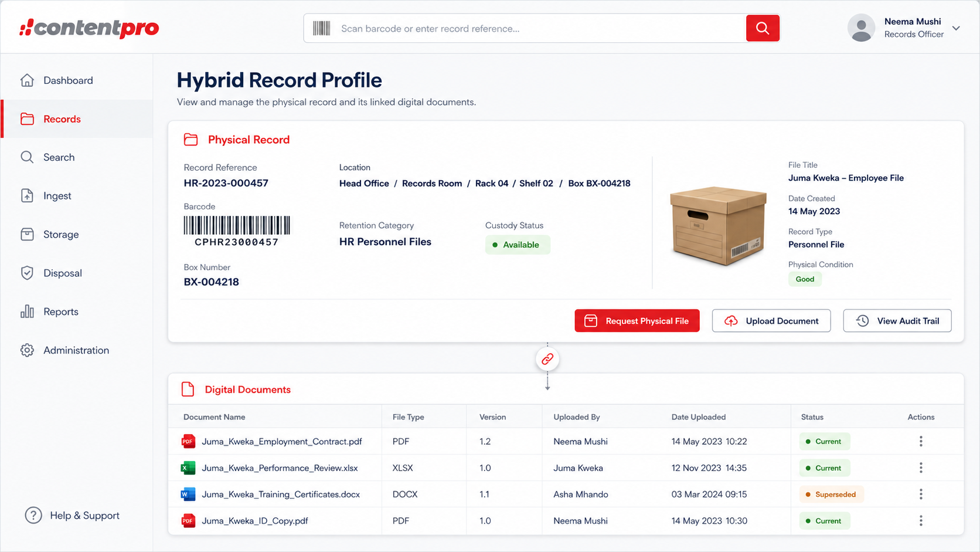Screen dimensions: 980x552
Task: Click the Records Room location breadcrumb
Action: tap(432, 183)
